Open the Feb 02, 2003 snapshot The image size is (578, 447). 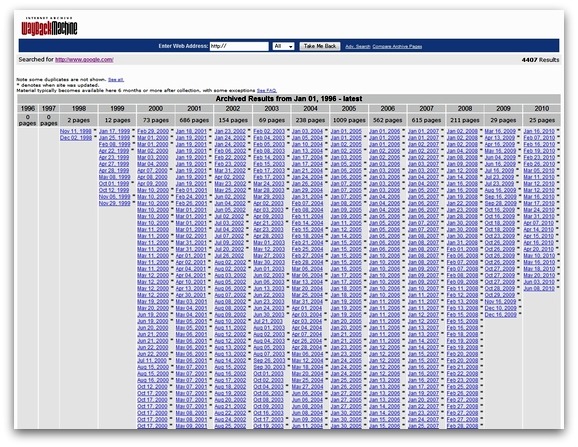269,131
